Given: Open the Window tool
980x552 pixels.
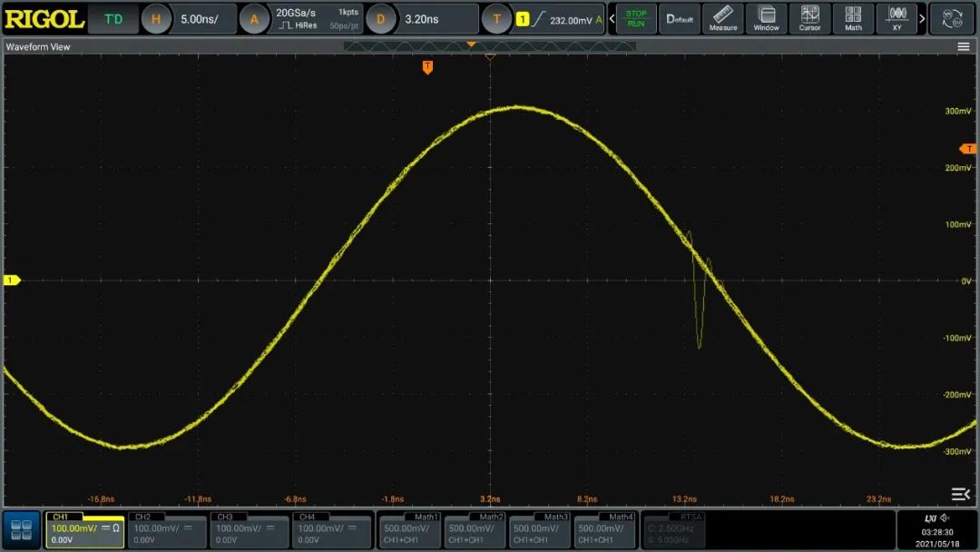Looking at the screenshot, I should click(766, 19).
